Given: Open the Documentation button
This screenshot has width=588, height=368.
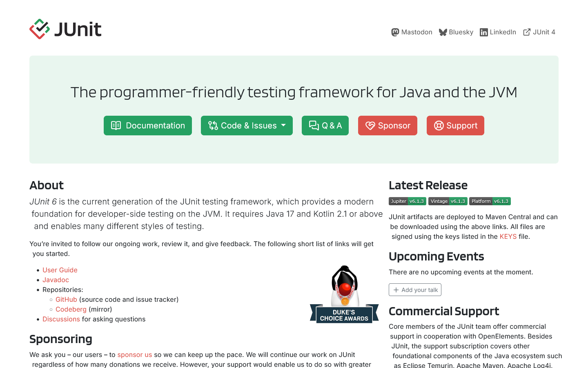Looking at the screenshot, I should pyautogui.click(x=148, y=126).
